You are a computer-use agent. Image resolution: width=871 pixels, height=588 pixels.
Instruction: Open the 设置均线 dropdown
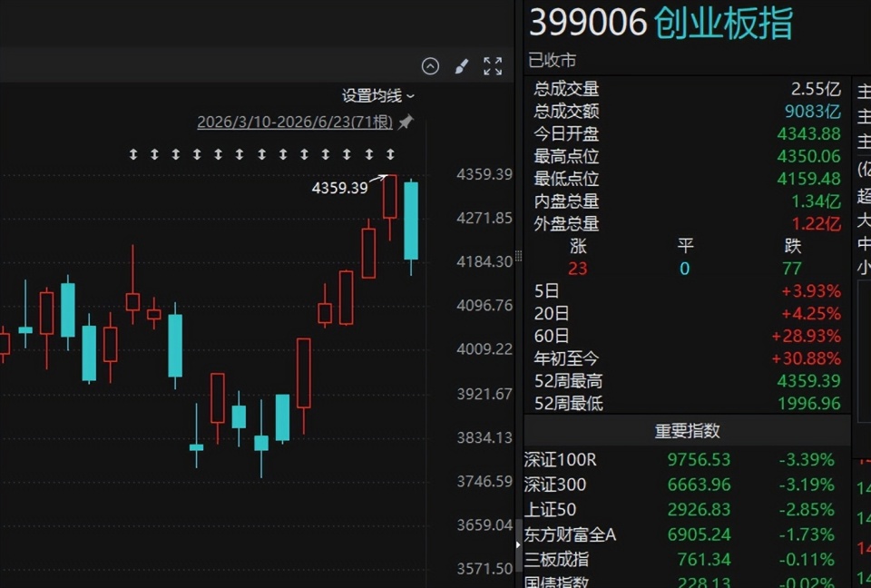[x=377, y=95]
